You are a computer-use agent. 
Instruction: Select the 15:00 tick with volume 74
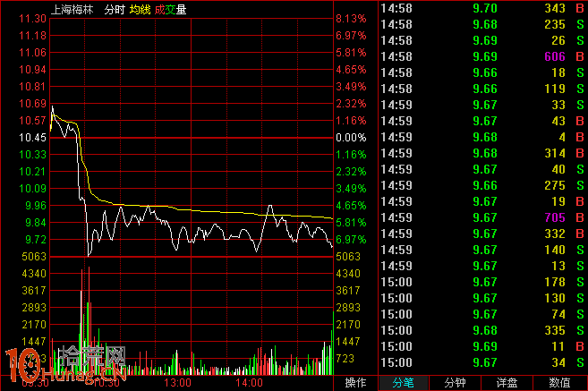point(482,315)
